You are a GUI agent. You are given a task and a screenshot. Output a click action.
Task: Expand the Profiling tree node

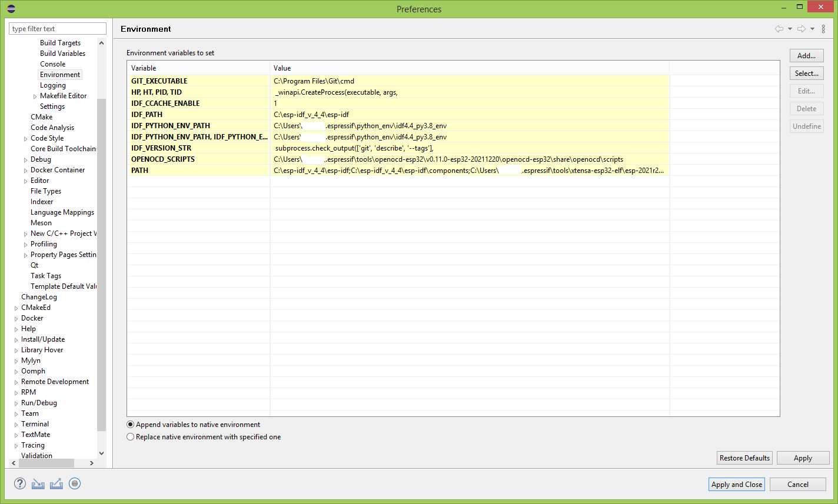tap(25, 244)
